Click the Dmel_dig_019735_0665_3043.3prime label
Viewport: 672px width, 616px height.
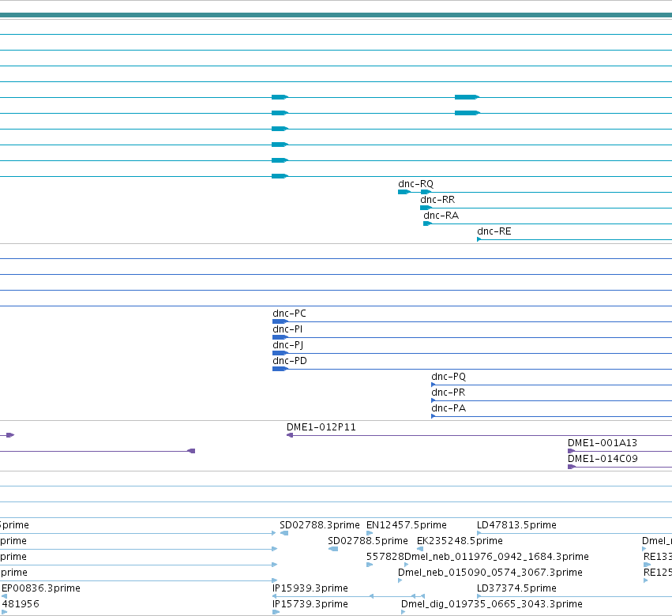pyautogui.click(x=492, y=604)
